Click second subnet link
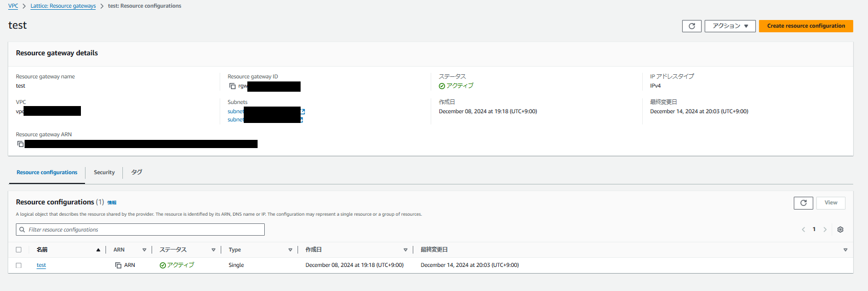This screenshot has height=291, width=868. 236,120
